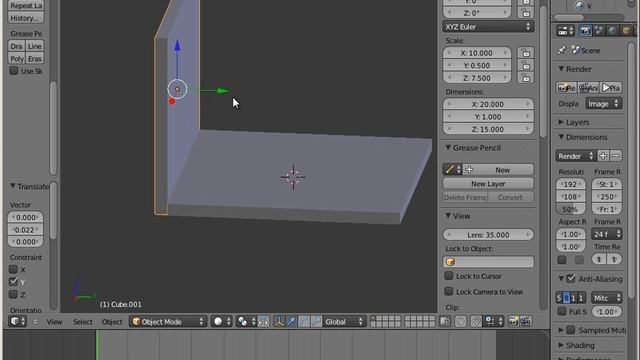Collapse the 3D View header menus
640x360 pixels.
tap(35, 322)
